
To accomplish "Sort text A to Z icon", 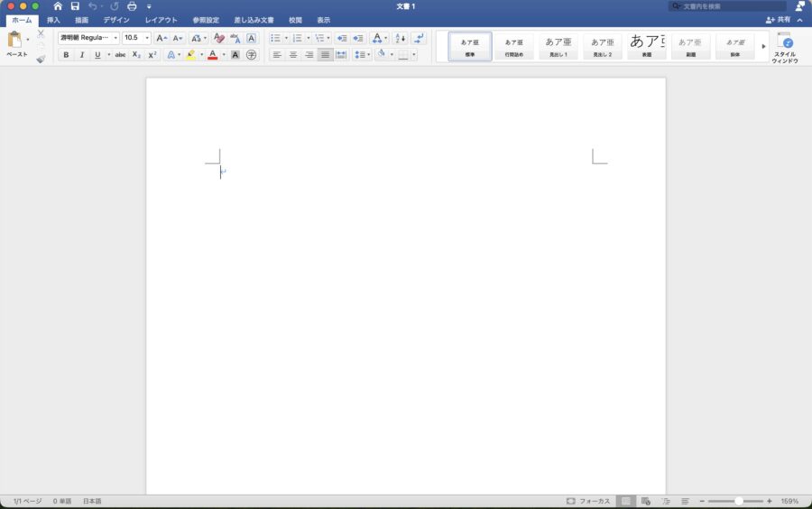I will tap(401, 38).
